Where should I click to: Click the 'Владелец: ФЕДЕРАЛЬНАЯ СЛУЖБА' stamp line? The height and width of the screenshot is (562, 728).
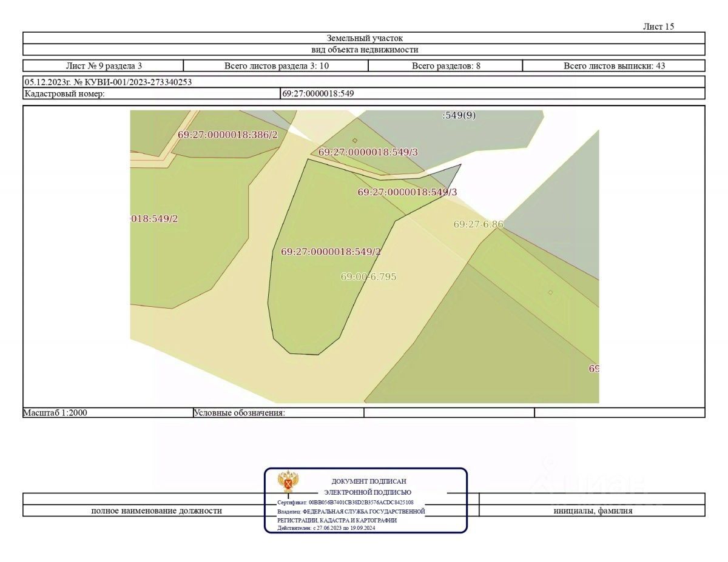pos(351,512)
